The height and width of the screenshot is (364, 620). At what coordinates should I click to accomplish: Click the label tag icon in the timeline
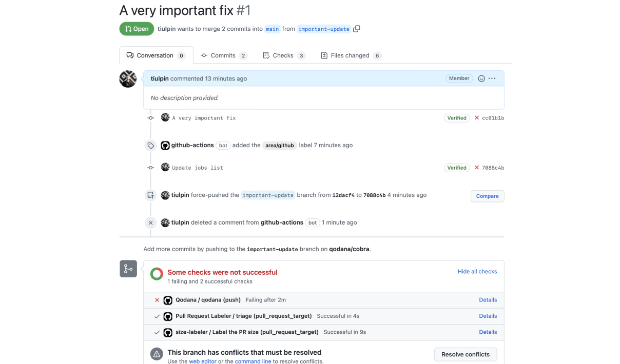point(150,145)
